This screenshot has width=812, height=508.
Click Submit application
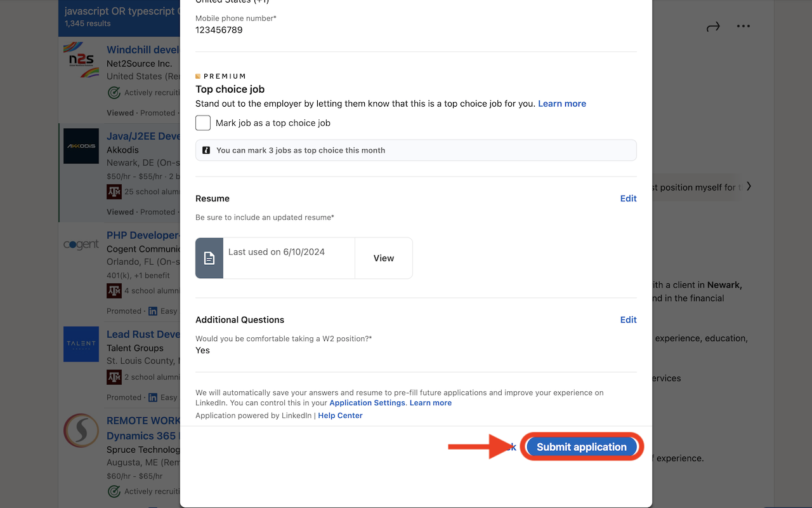(x=581, y=446)
